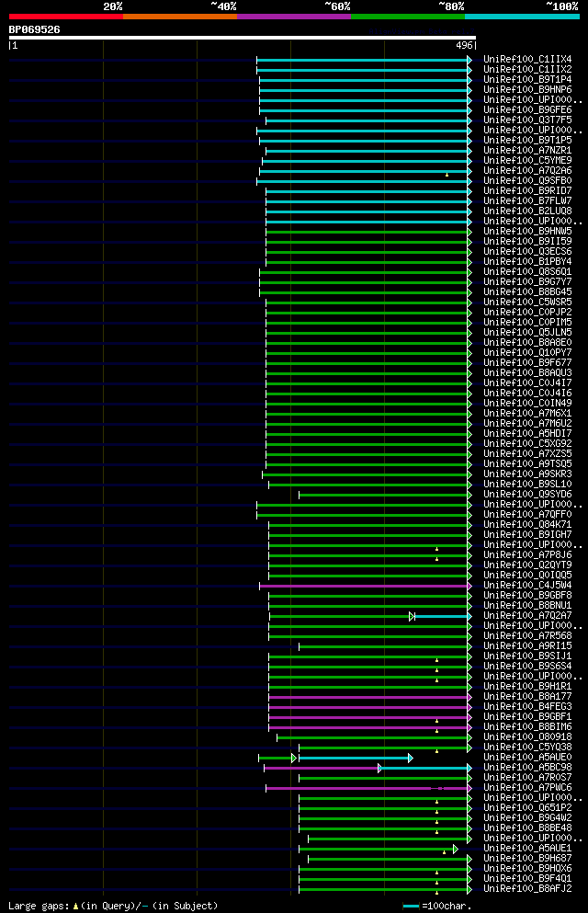This screenshot has height=913, width=588.
Task: Click the green alignment bar for UniRef100_Q9SYD6
Action: [385, 495]
